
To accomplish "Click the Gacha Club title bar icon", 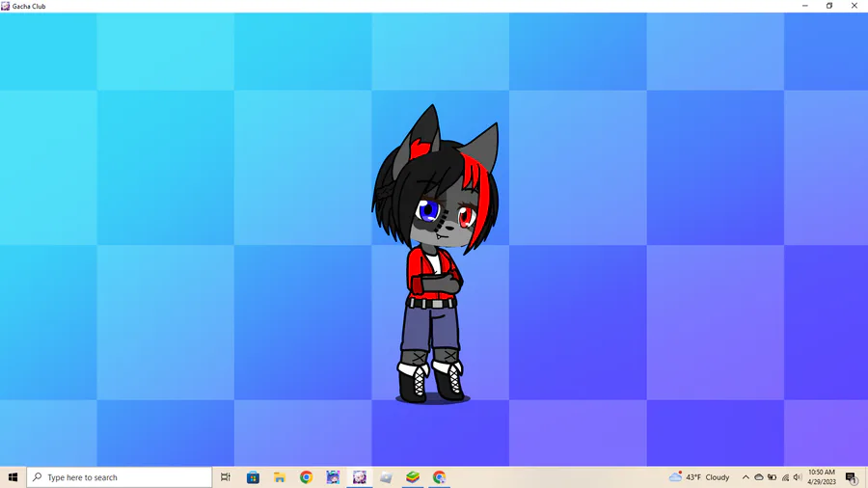I will [x=6, y=6].
